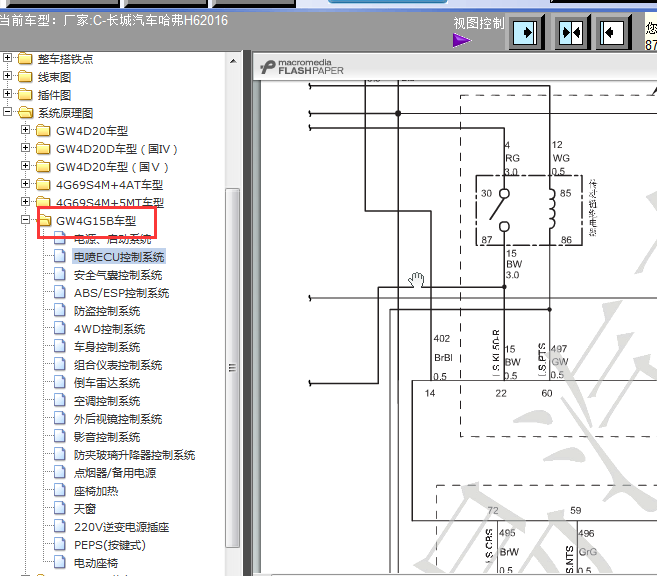Viewport: 657px width, 576px height.
Task: Click the move-view-left arrow button
Action: point(612,33)
